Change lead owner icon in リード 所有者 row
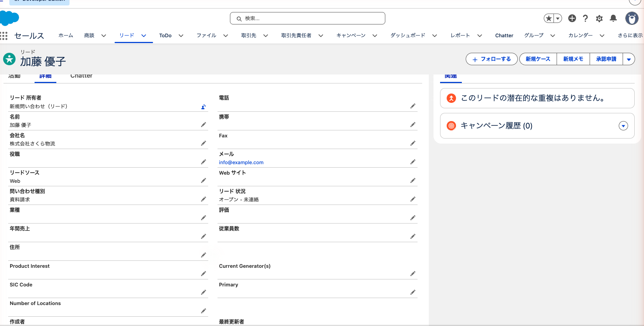 click(x=203, y=107)
